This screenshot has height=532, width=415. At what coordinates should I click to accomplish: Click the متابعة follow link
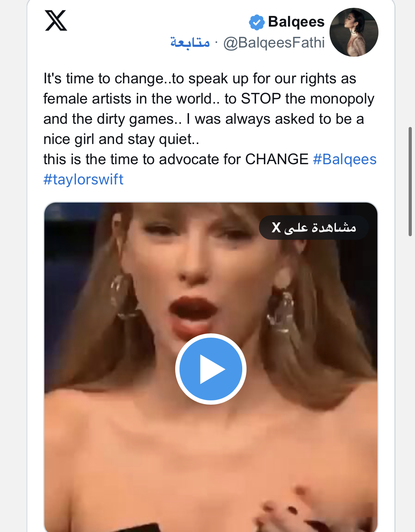coord(190,43)
